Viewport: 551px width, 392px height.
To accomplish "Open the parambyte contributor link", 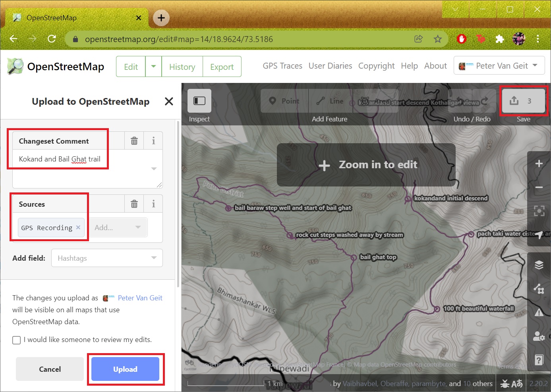I will pyautogui.click(x=429, y=384).
